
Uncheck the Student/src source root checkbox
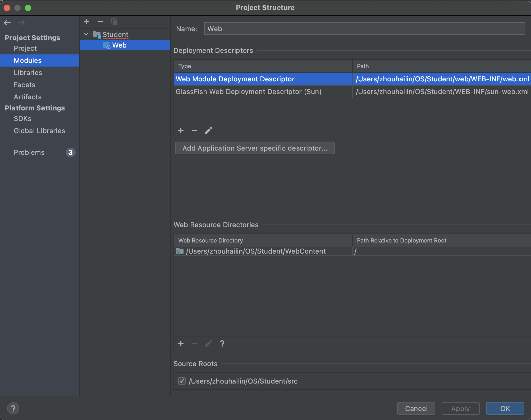[182, 381]
